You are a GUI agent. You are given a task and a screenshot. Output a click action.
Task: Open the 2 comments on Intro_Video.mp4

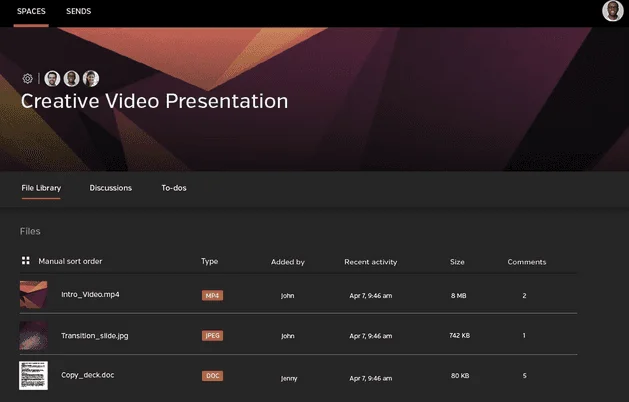524,296
